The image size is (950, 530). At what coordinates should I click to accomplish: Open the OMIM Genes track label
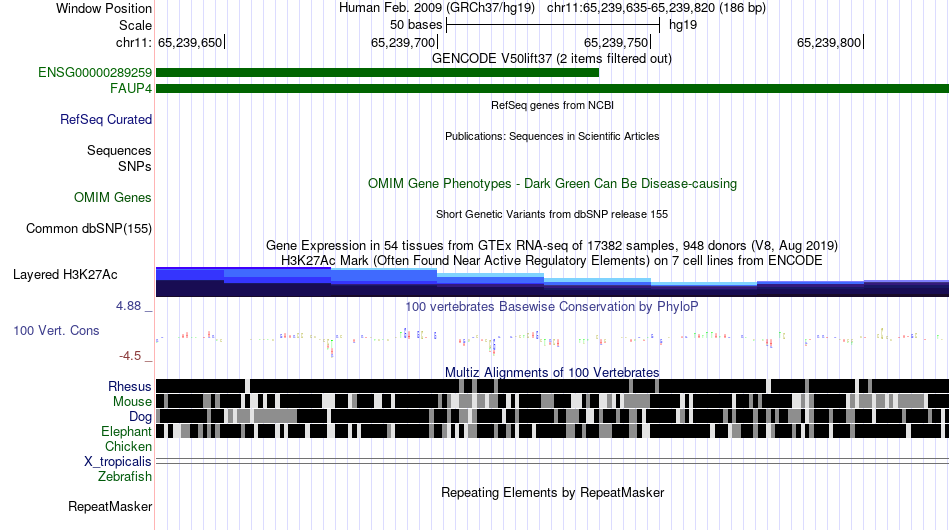pos(113,197)
